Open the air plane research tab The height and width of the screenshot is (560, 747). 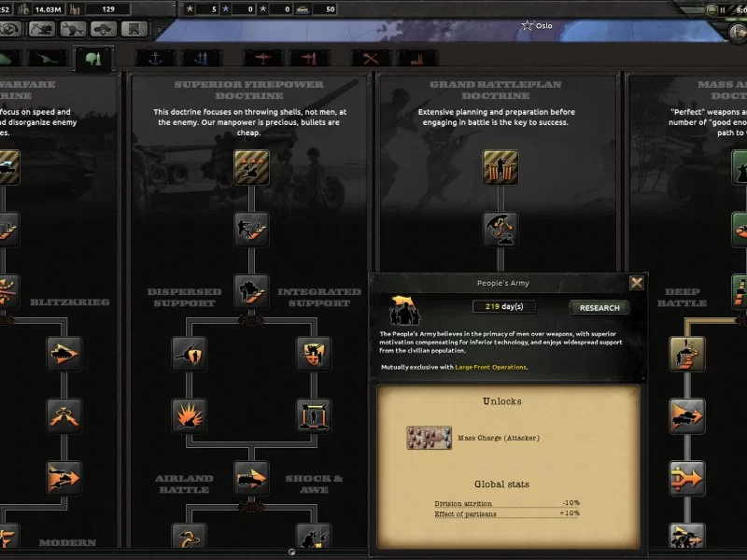pos(262,59)
